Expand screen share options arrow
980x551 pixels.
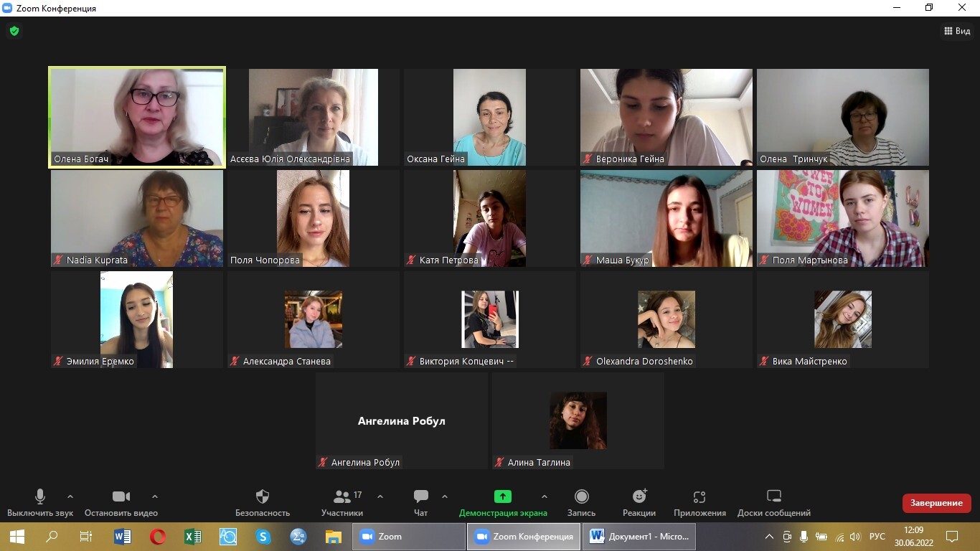click(x=544, y=496)
